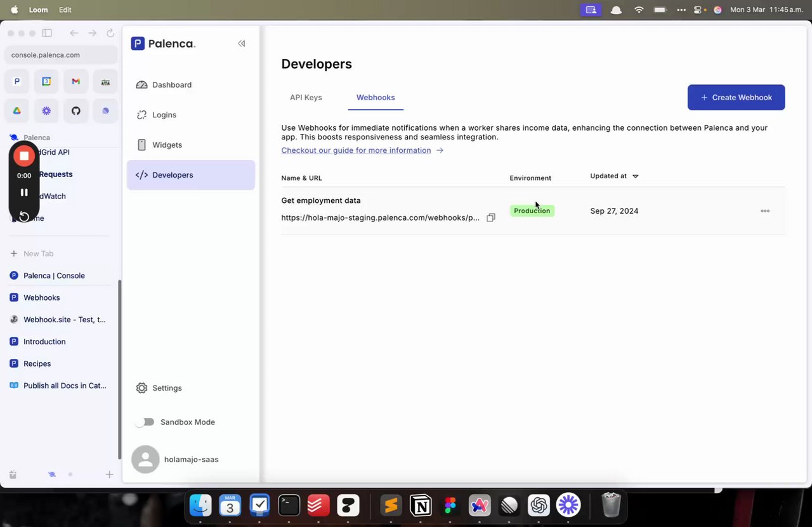Viewport: 812px width, 527px height.
Task: Open Sublime Text from the dock
Action: click(x=391, y=505)
